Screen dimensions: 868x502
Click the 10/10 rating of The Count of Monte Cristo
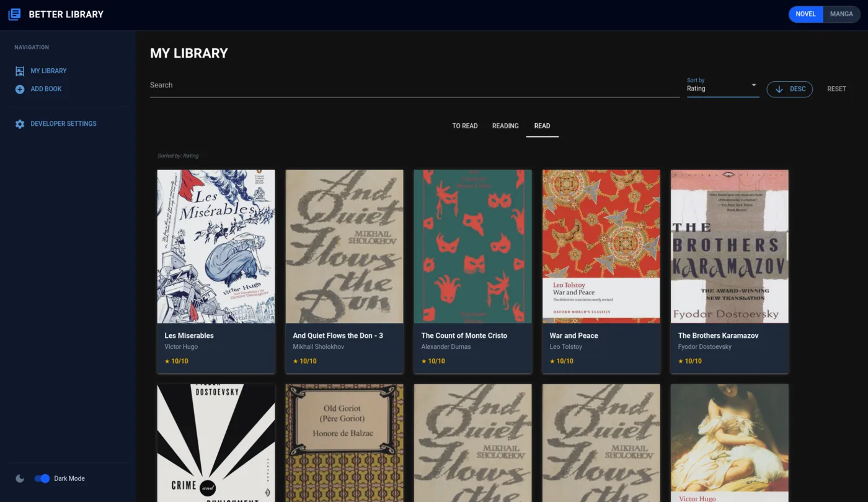coord(433,361)
